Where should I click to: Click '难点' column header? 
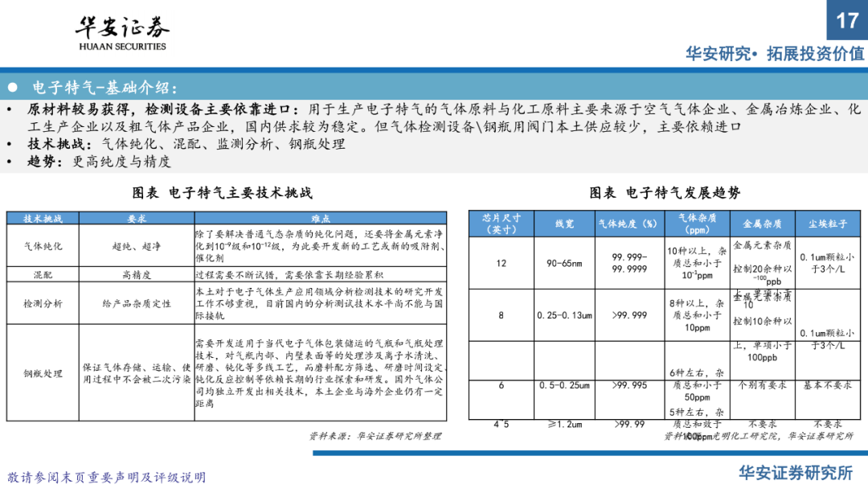point(321,218)
